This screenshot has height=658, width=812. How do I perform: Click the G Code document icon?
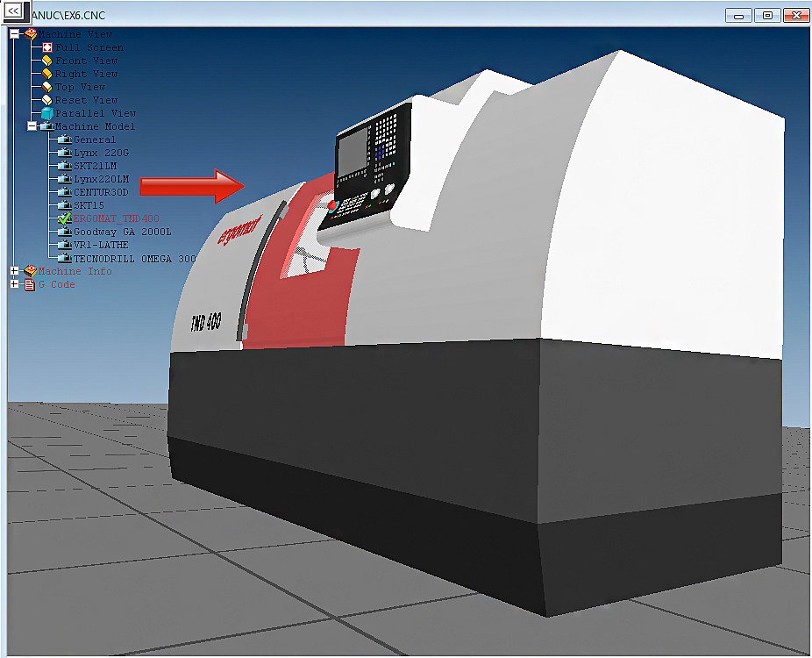tap(30, 284)
